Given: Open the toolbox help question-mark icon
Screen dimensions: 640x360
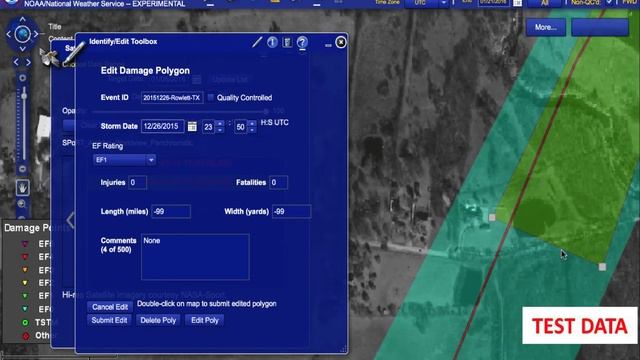Looking at the screenshot, I should 302,42.
